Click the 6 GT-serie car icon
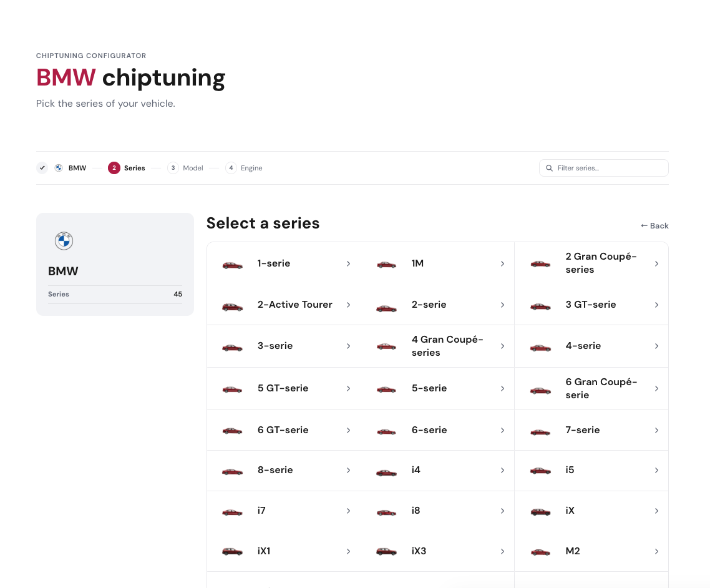This screenshot has width=710, height=588. [232, 431]
